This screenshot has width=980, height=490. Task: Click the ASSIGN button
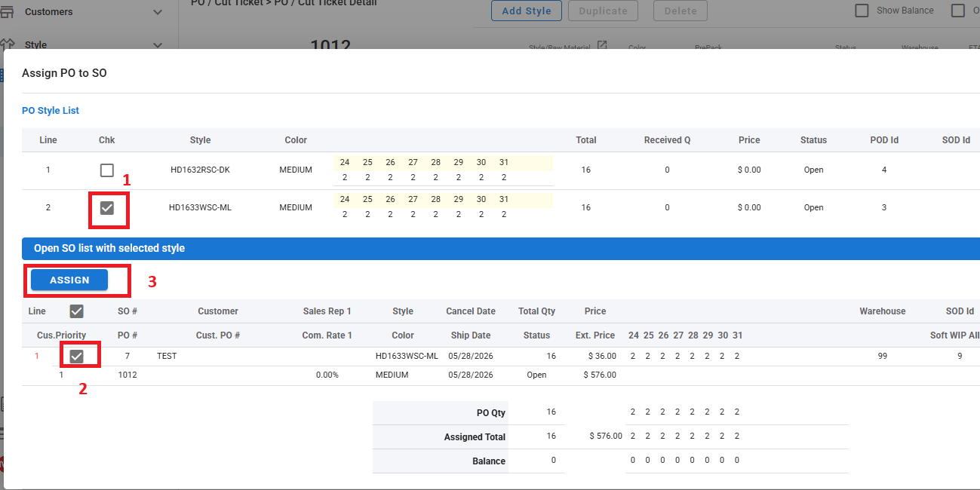69,280
